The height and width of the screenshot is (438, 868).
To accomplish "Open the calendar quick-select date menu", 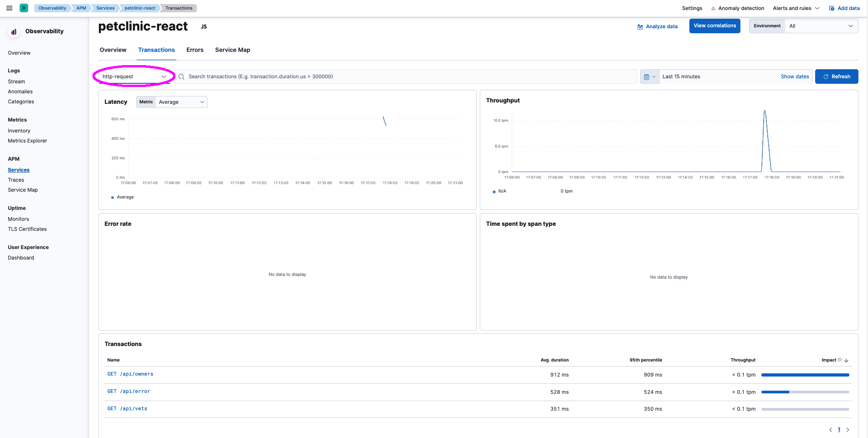I will (x=650, y=76).
